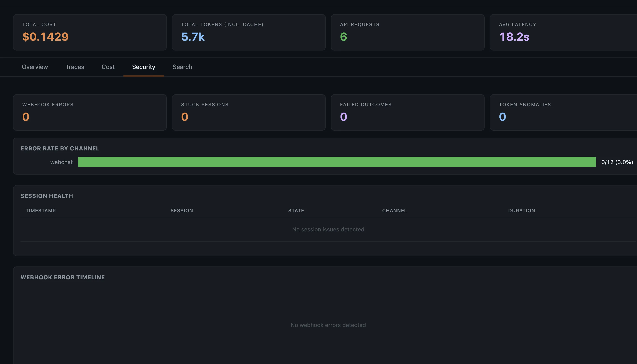Select the Stuck Sessions card
The image size is (637, 364).
click(x=248, y=112)
